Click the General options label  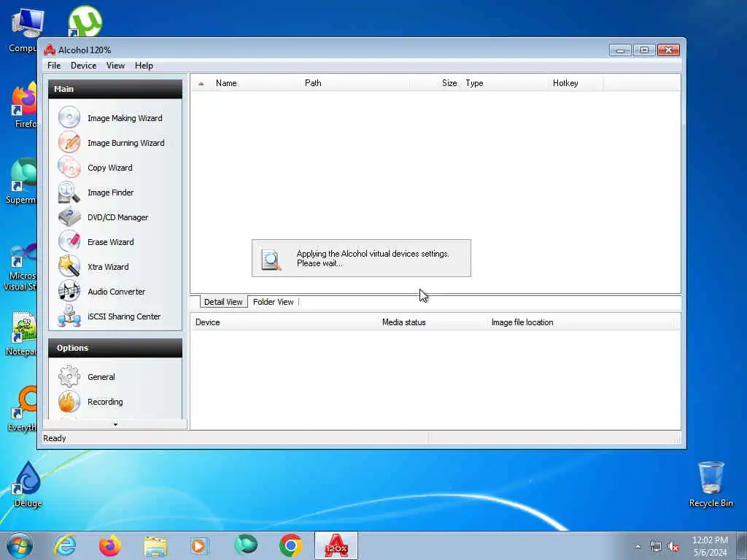pos(101,377)
